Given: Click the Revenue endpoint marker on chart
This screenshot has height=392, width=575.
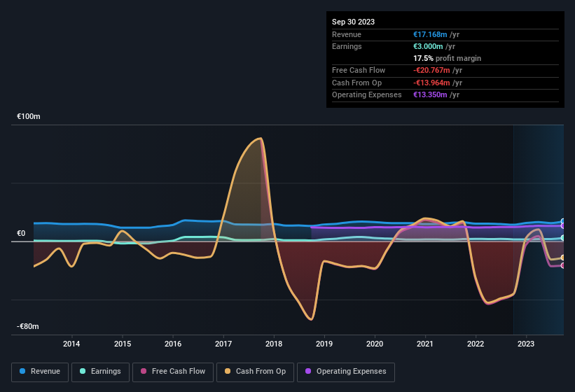Looking at the screenshot, I should pyautogui.click(x=563, y=221).
